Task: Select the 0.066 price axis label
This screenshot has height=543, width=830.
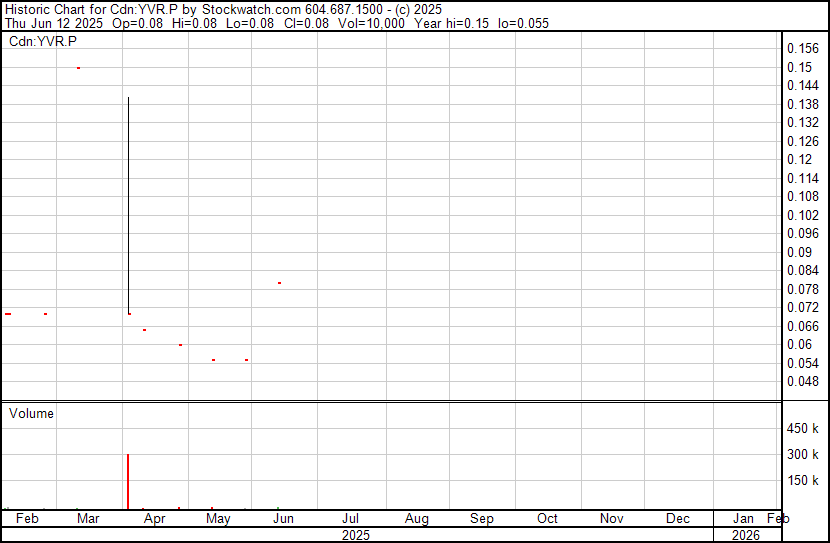Action: tap(802, 327)
